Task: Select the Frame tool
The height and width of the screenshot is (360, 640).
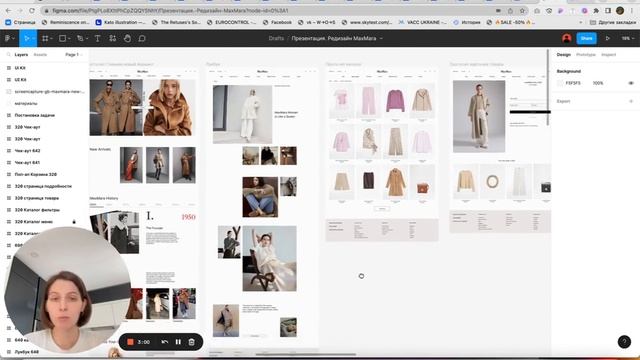Action: click(x=45, y=38)
